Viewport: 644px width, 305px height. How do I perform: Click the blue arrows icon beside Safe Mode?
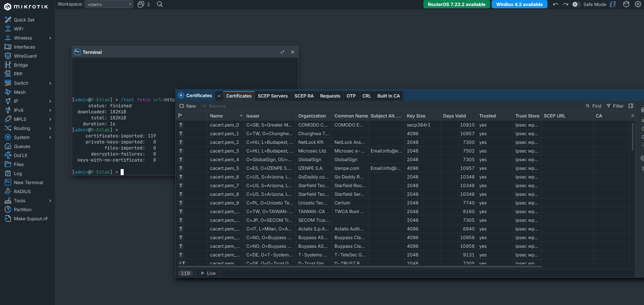coord(613,4)
